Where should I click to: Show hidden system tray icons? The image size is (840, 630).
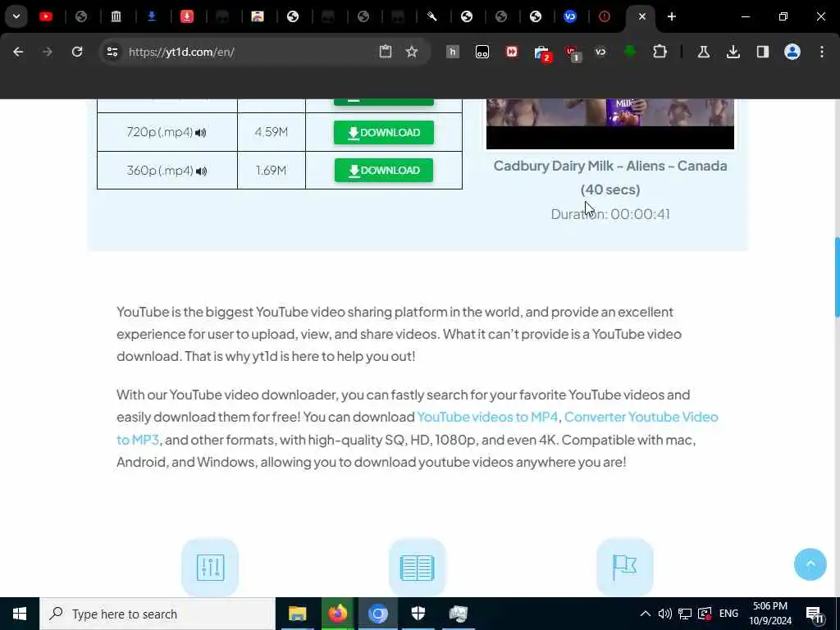(646, 614)
